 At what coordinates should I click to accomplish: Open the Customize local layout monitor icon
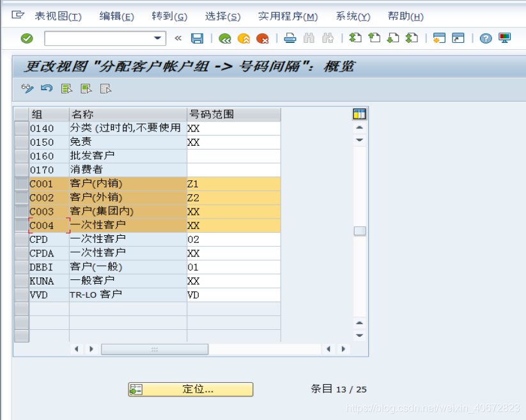pos(504,38)
